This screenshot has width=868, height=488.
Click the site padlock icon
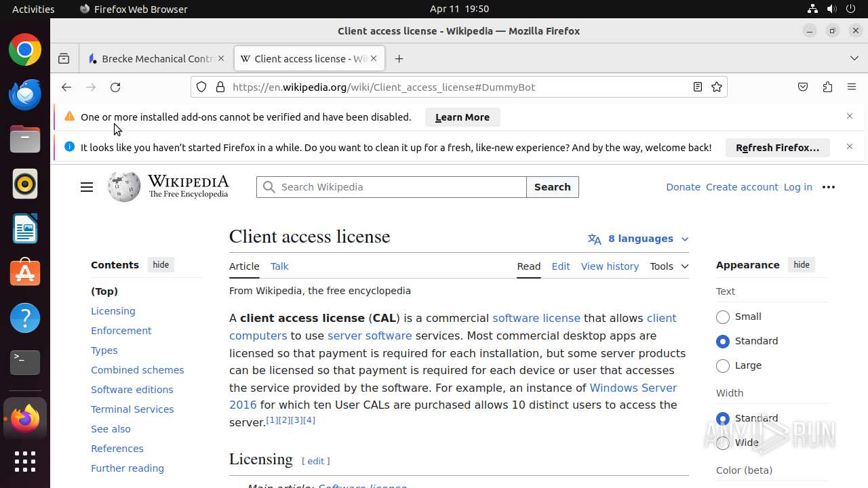220,87
